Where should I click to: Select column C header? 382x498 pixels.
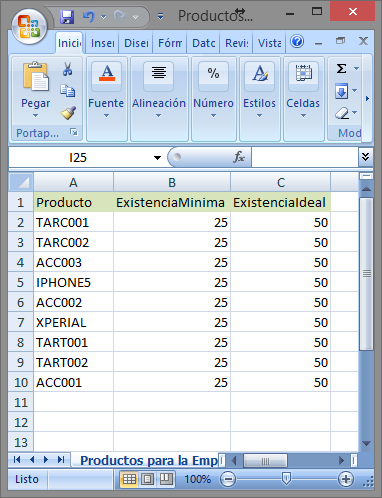[281, 182]
